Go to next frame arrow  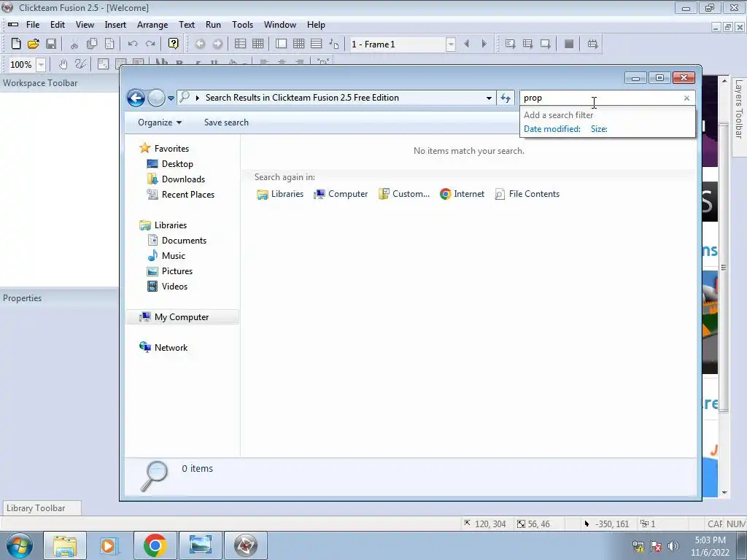(x=484, y=44)
